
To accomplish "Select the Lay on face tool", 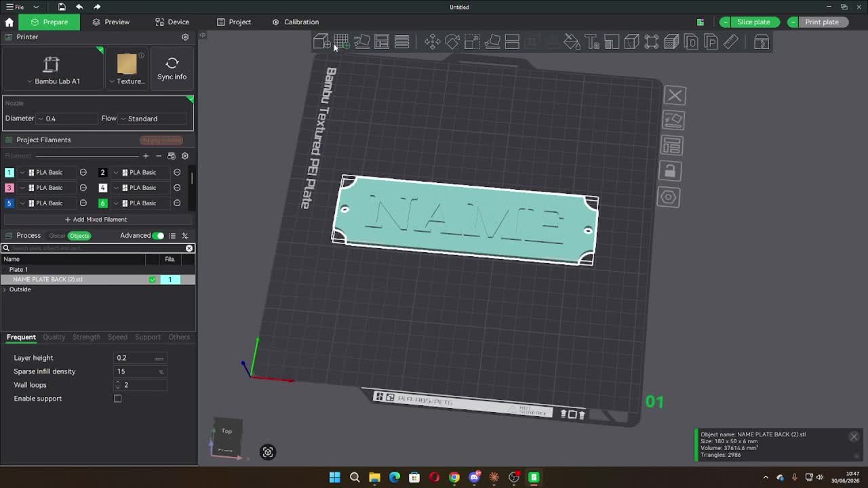I will pos(492,42).
